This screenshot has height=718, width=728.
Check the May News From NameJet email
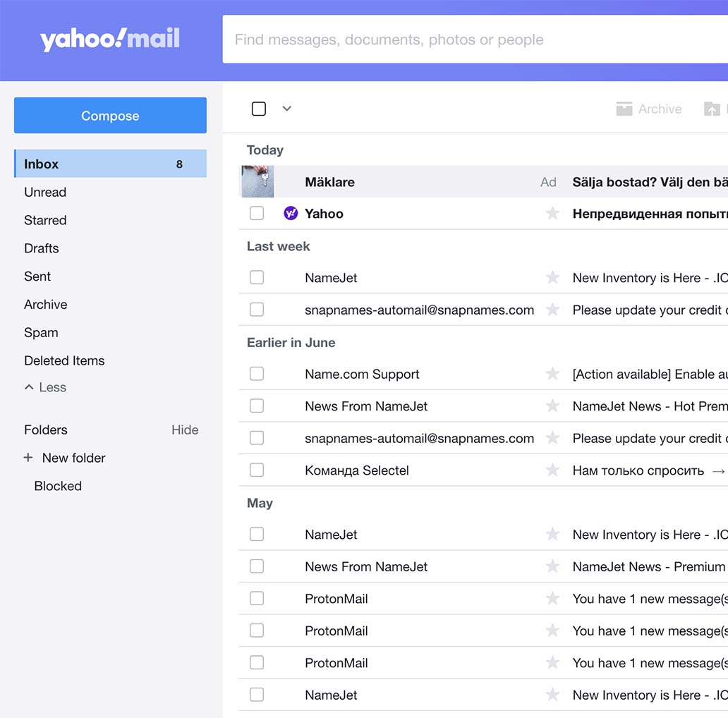[x=257, y=566]
